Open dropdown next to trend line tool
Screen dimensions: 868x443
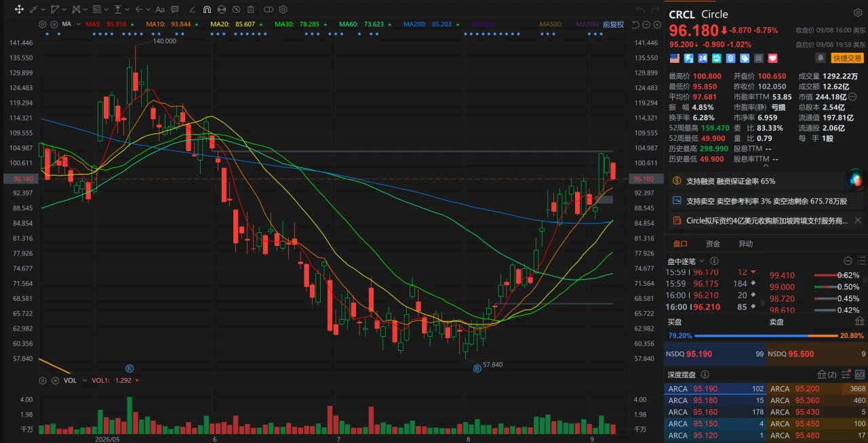pyautogui.click(x=43, y=10)
